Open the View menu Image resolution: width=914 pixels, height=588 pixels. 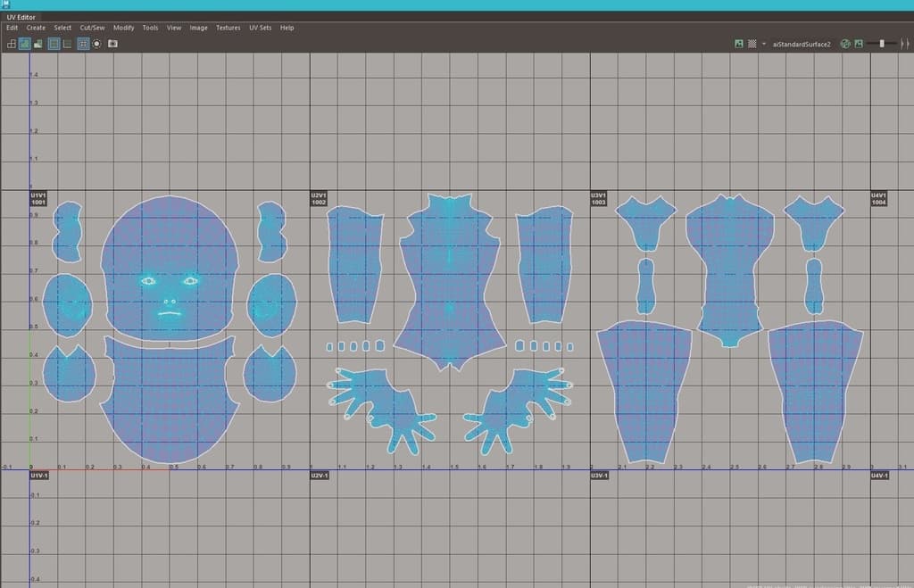[x=174, y=28]
